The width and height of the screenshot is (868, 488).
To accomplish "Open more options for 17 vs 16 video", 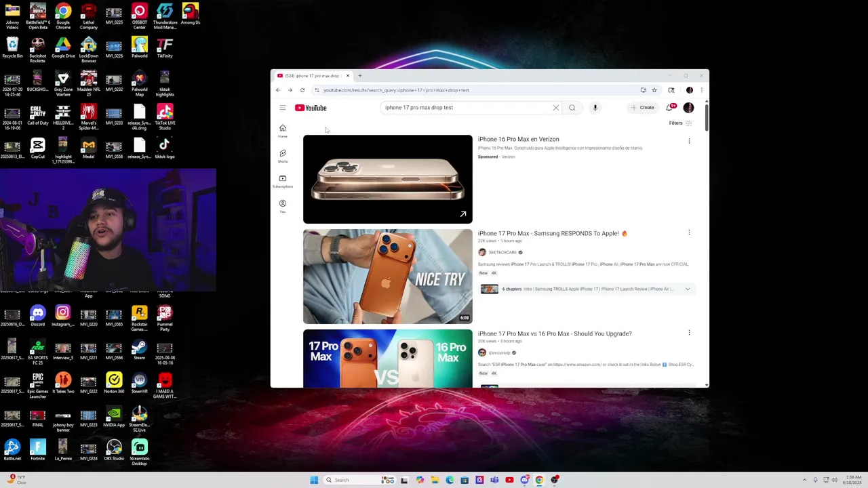I will 689,333.
